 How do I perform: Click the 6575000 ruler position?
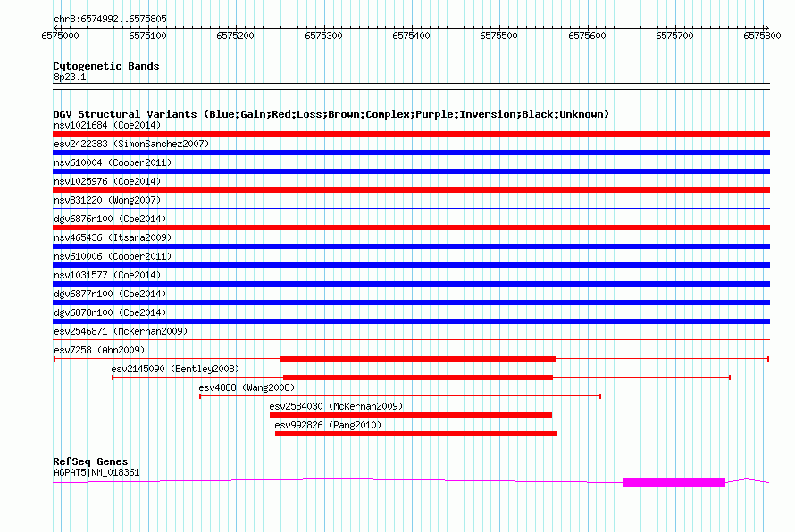point(60,36)
